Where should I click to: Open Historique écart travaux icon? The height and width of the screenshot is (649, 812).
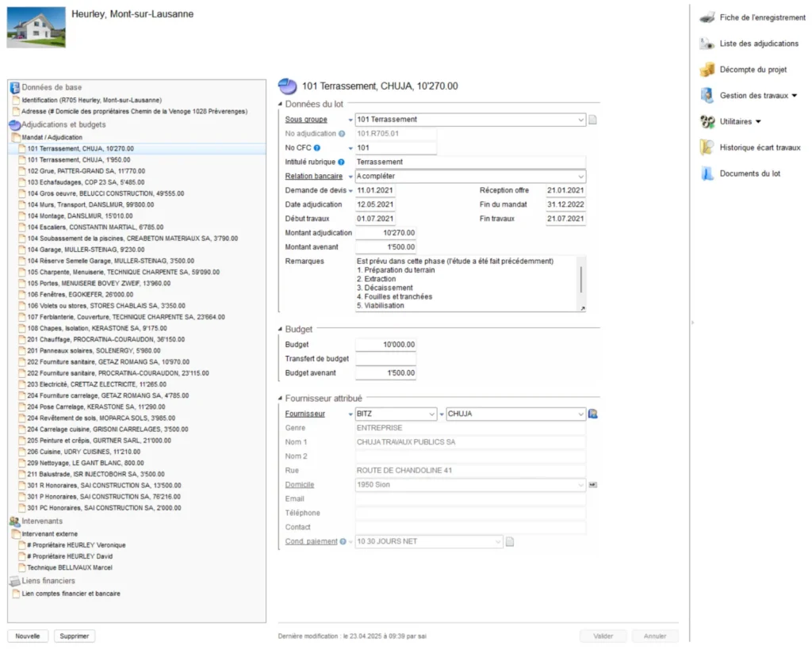[707, 147]
